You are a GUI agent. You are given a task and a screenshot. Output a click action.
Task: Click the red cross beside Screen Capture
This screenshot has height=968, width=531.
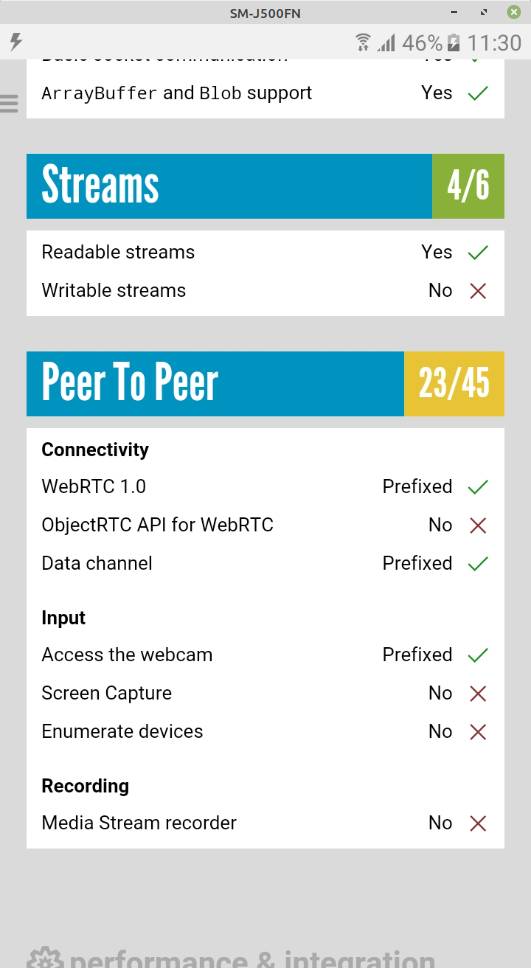(x=478, y=693)
